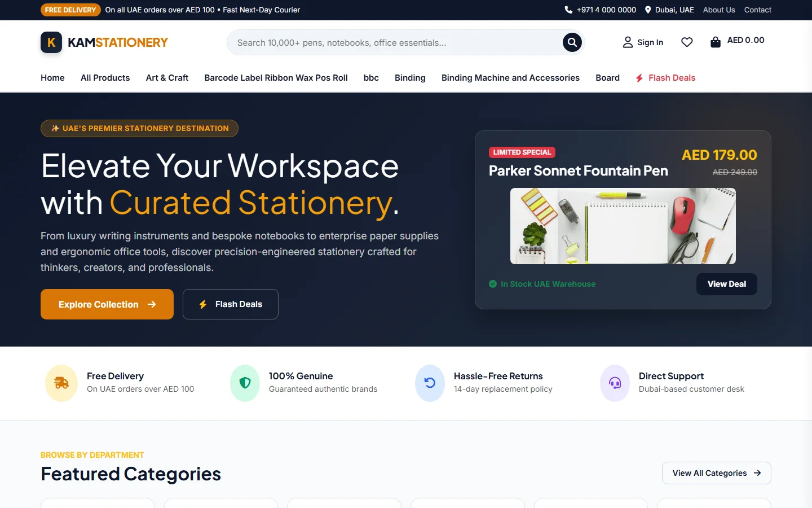Screen dimensions: 812x508
Task: Click the search magnifier button
Action: pos(572,42)
